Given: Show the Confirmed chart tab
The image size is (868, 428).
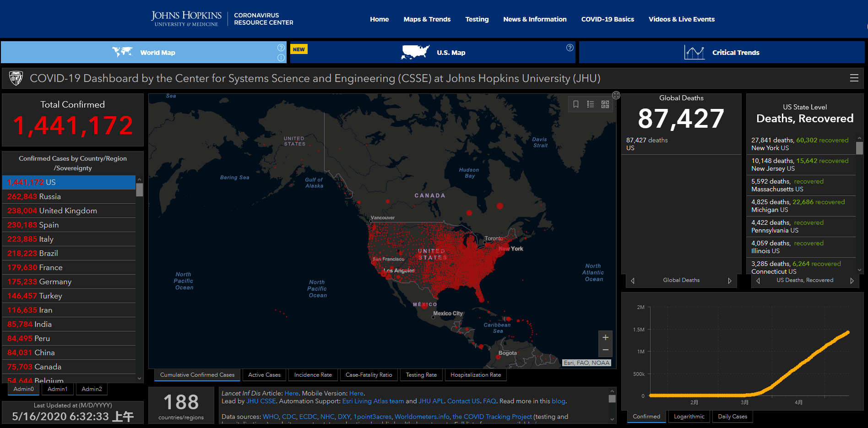Looking at the screenshot, I should (x=646, y=417).
